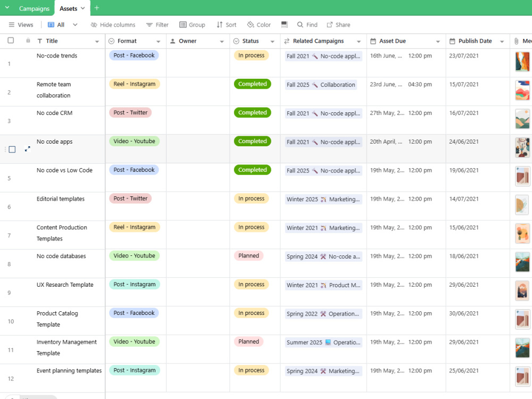Viewport: 532px width, 399px height.
Task: Open media thumbnail in No-code trends row
Action: (x=522, y=61)
